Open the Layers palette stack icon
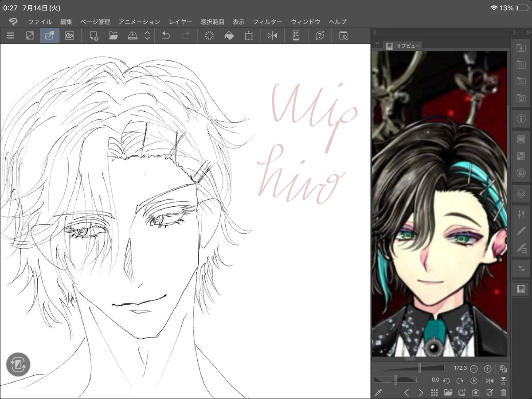The image size is (532, 399). click(521, 194)
